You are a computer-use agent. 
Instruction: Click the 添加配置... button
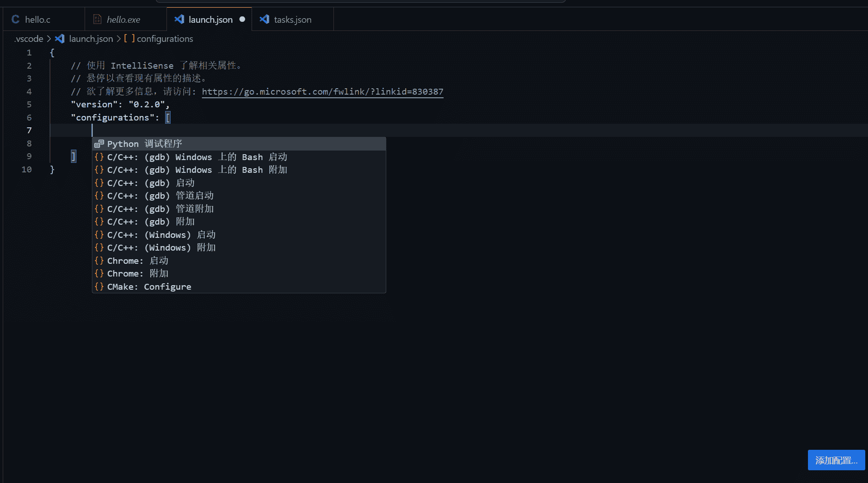click(836, 460)
